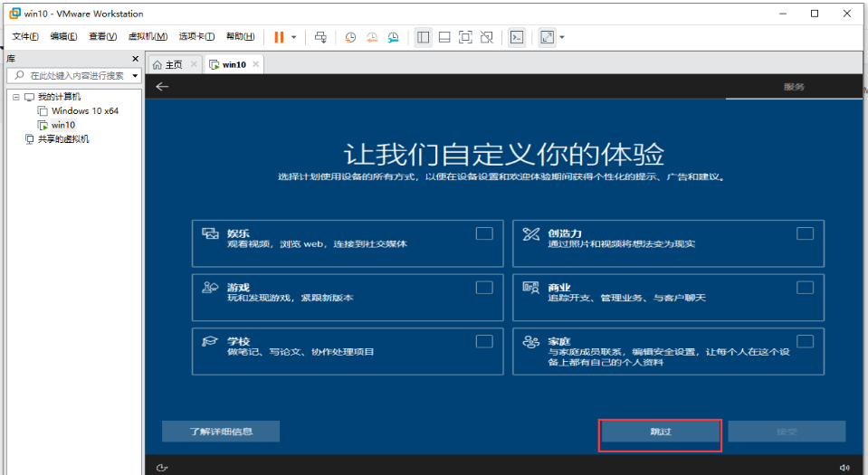
Task: Collapse the 我的计算机 tree node
Action: click(16, 97)
